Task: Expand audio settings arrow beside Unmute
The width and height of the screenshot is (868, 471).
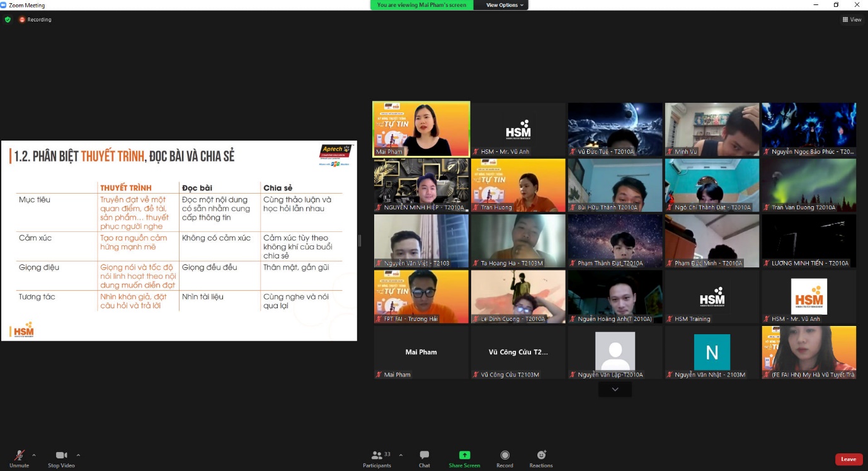Action: [x=34, y=455]
